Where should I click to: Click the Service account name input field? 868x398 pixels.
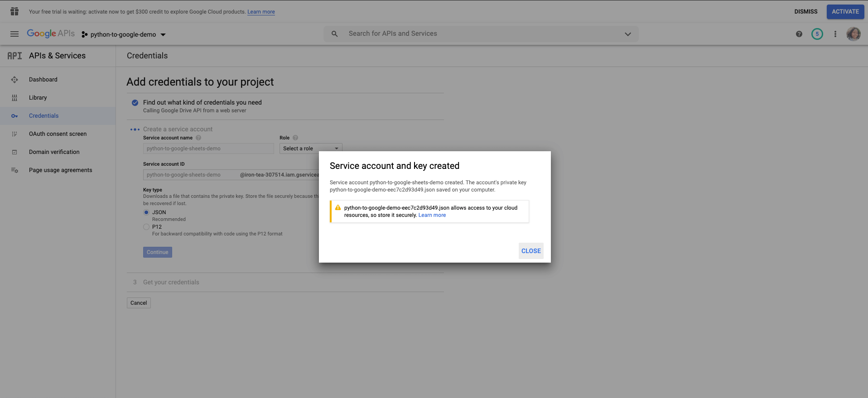(208, 149)
